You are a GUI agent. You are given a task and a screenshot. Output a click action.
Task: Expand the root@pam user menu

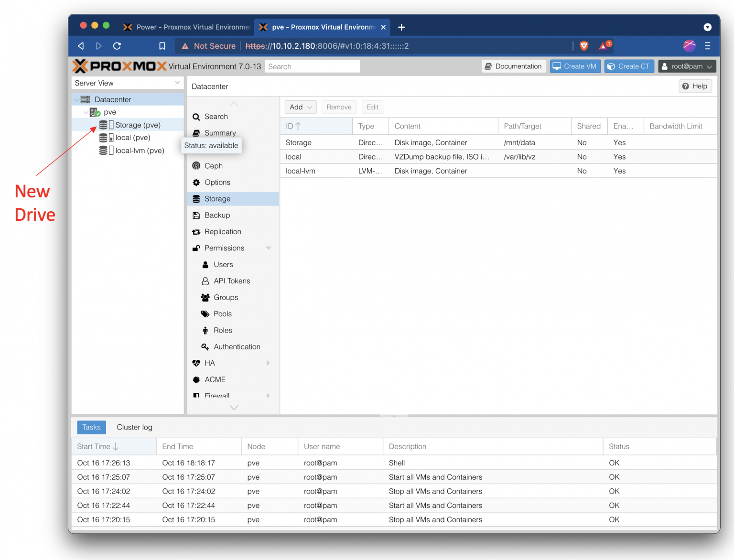coord(687,66)
